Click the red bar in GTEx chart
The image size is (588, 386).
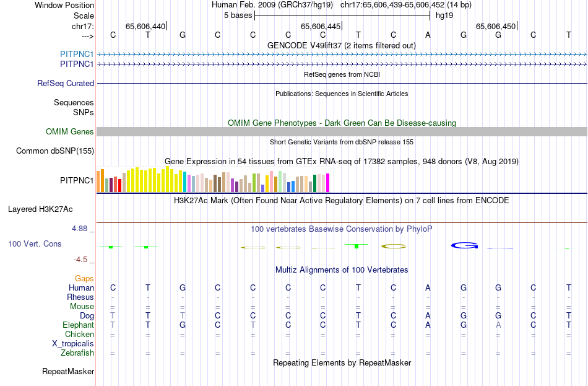(119, 185)
